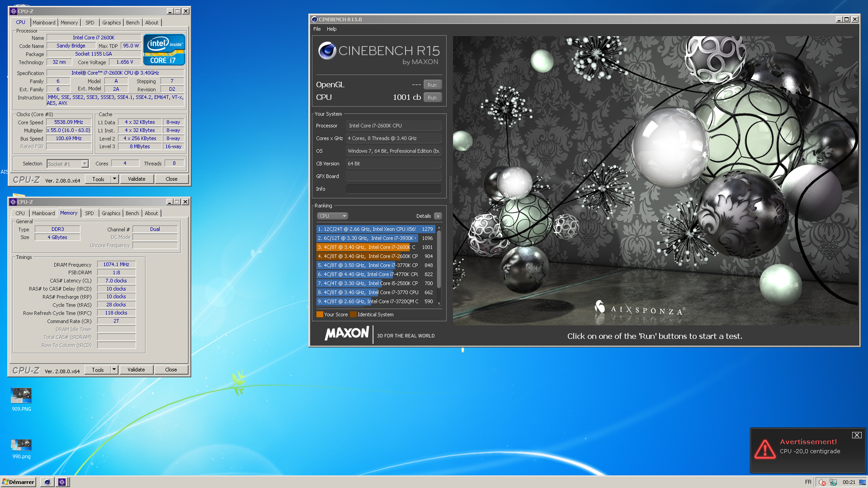
Task: Click Close button in top CPU-Z window
Action: click(172, 179)
